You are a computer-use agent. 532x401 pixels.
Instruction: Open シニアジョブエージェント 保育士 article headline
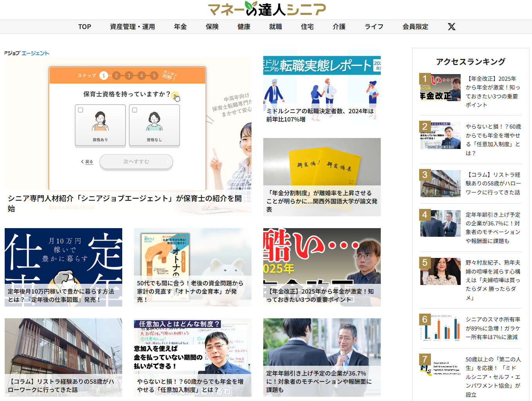click(125, 203)
